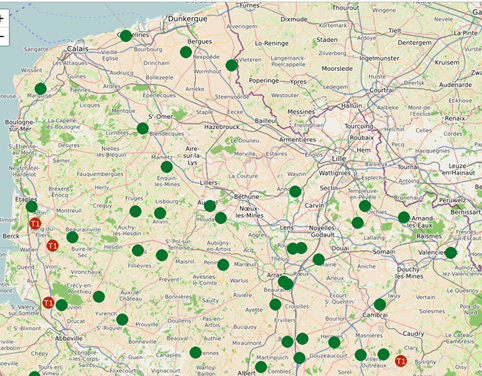Click the zoom in plus button
Image resolution: width=482 pixels, height=376 pixels.
click(2, 19)
